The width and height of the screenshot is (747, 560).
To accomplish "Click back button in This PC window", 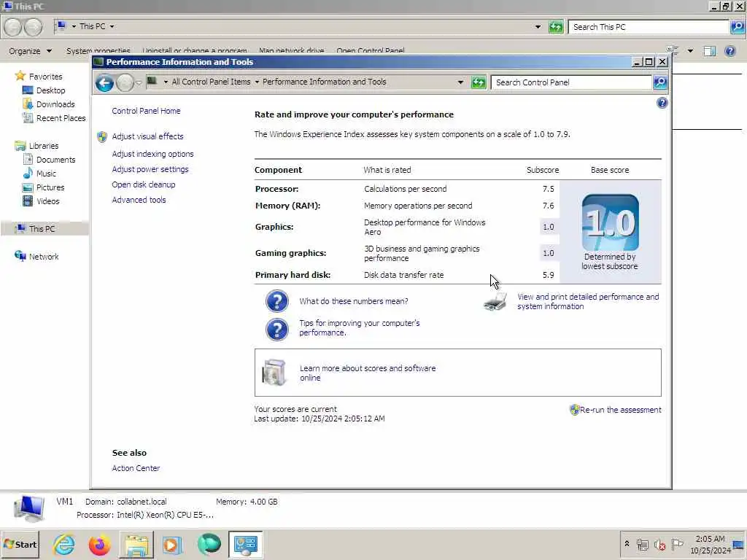I will [x=13, y=27].
